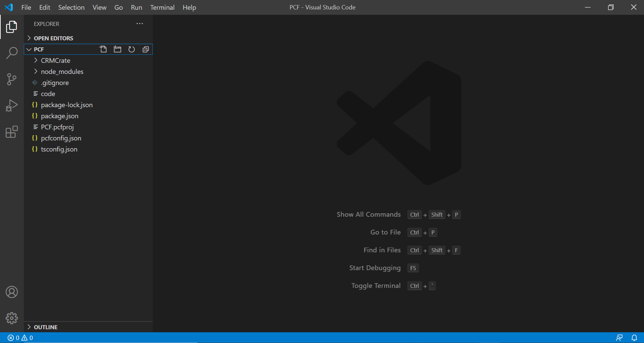This screenshot has height=343, width=644.
Task: Create a new folder using the Explorer toolbar
Action: click(x=117, y=49)
